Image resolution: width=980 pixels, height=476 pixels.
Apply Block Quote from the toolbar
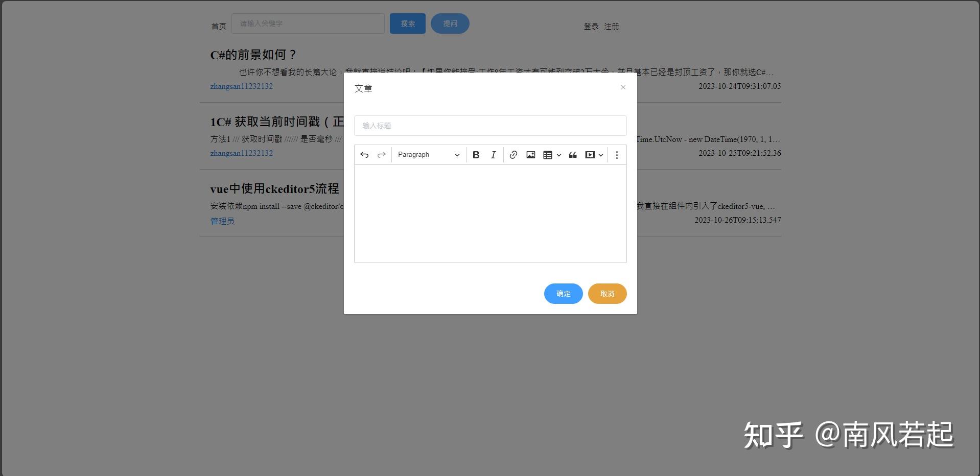pyautogui.click(x=572, y=154)
